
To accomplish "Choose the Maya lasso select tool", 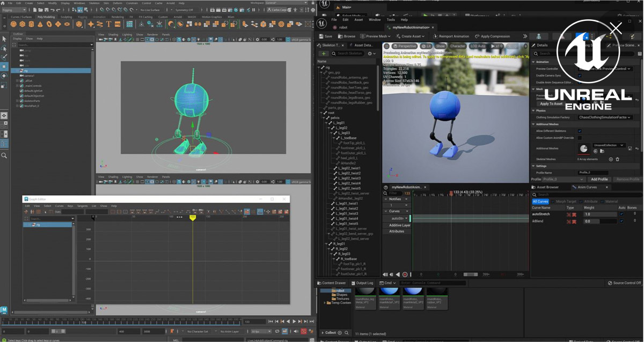I will tap(4, 48).
